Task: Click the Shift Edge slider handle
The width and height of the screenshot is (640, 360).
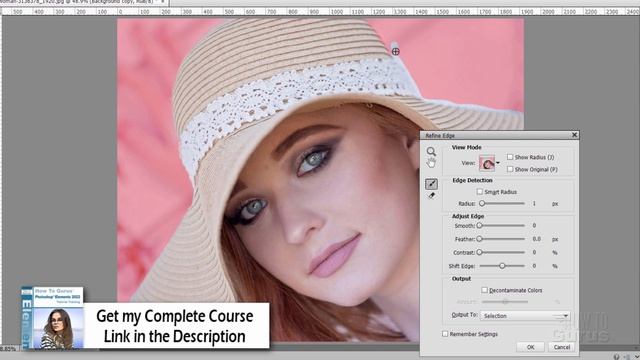Action: click(x=502, y=266)
